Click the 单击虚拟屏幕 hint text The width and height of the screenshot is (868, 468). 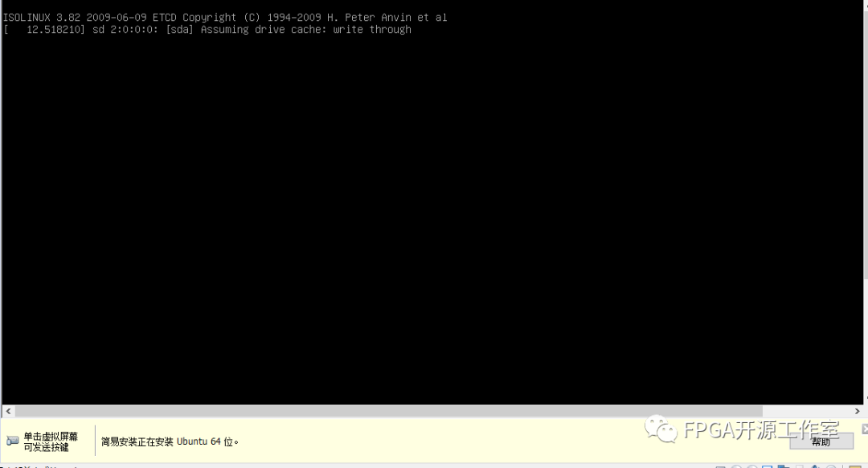[51, 436]
